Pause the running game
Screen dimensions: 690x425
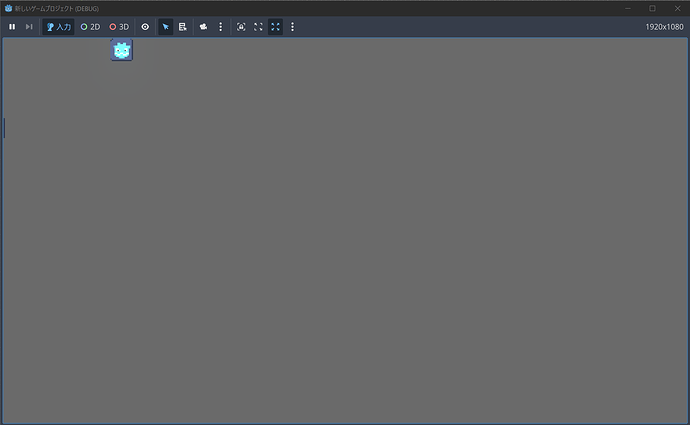tap(12, 26)
